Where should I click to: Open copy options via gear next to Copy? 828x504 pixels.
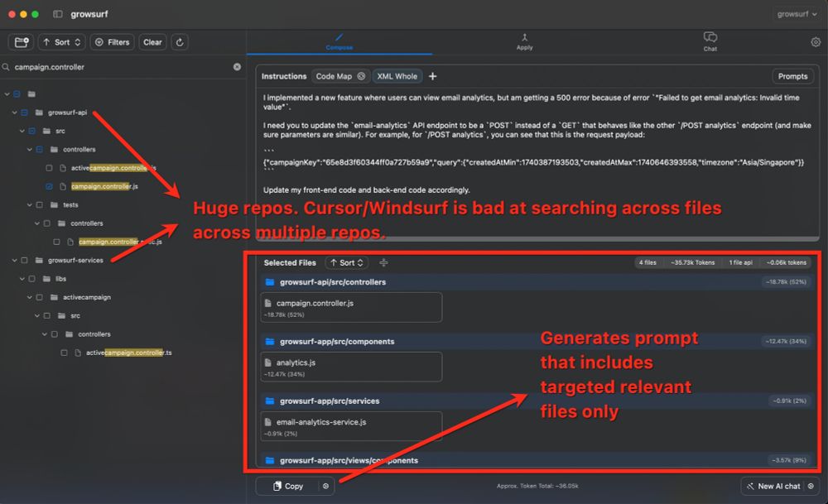(325, 486)
